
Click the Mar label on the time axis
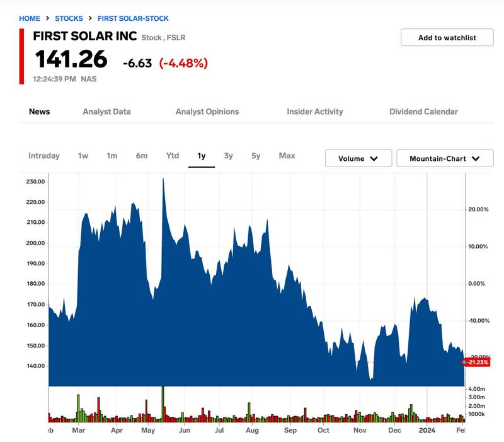78,431
